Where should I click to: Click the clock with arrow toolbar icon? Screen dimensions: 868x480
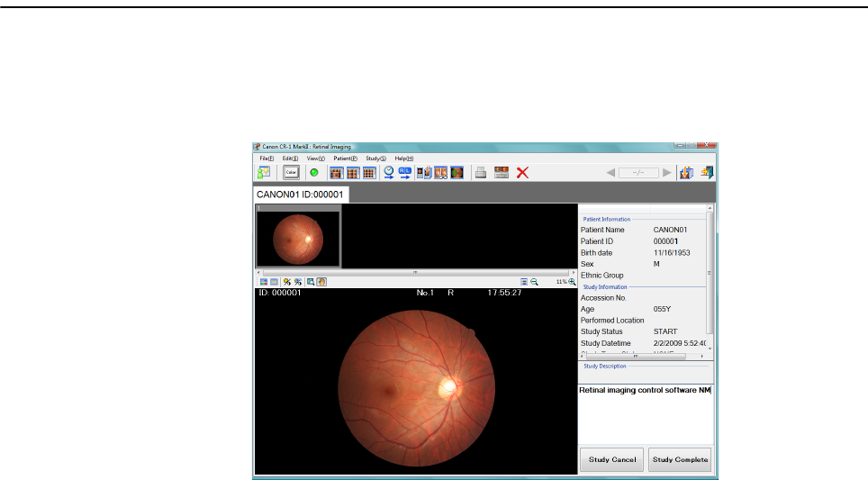pos(389,172)
